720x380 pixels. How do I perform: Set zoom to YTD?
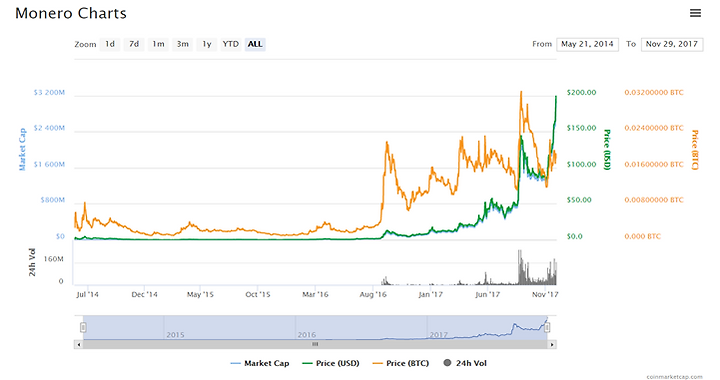[231, 44]
